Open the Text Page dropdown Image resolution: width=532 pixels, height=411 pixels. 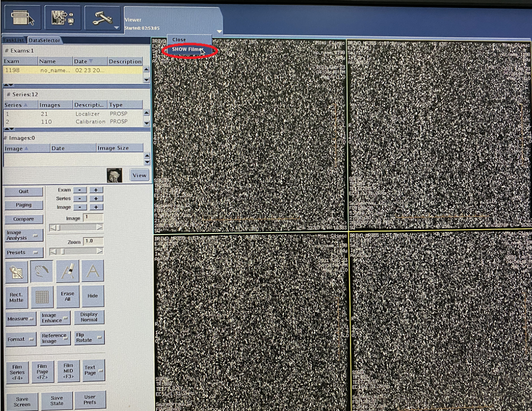point(93,370)
